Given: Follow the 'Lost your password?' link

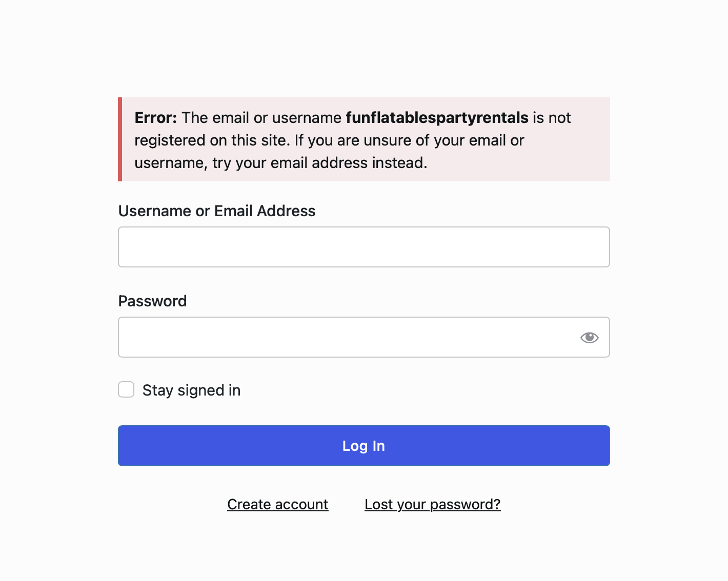Looking at the screenshot, I should (432, 505).
